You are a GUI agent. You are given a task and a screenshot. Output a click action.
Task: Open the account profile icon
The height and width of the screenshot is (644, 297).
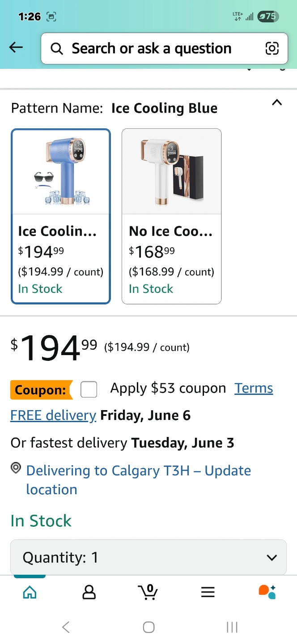coord(89,592)
